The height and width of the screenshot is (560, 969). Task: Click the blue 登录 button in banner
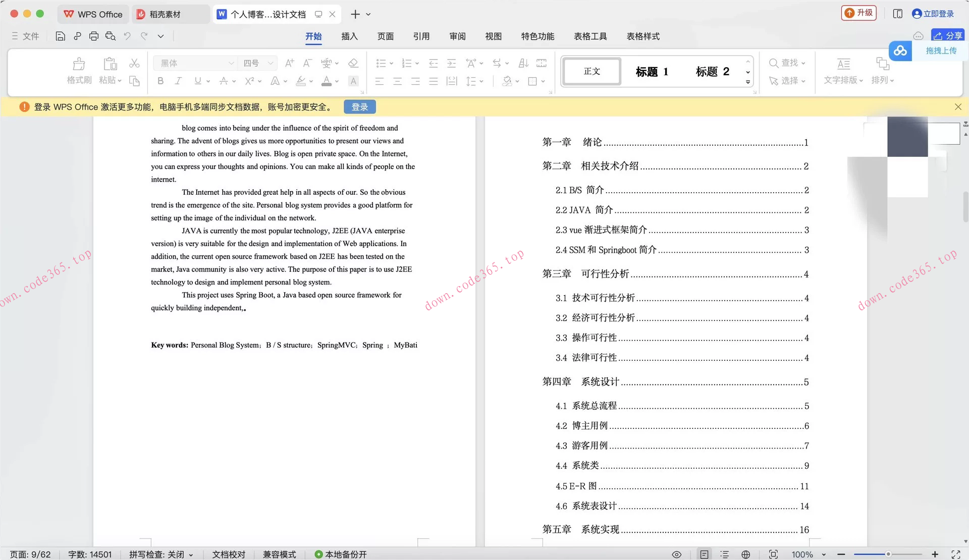pos(359,107)
